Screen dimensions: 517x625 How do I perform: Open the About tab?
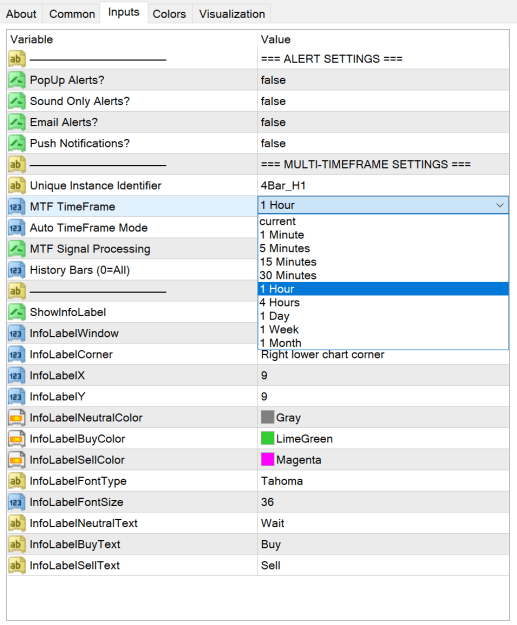tap(21, 14)
